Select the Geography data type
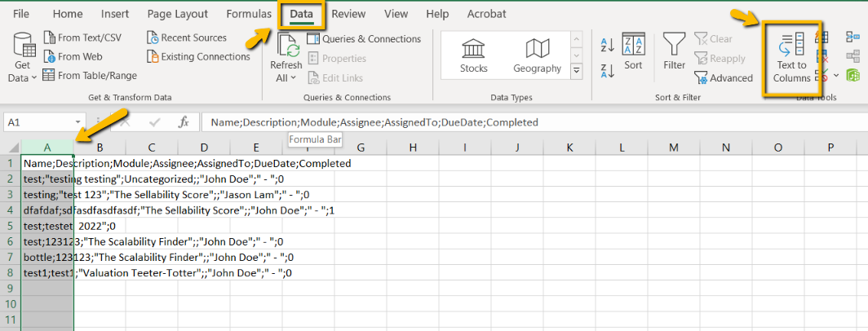 point(537,56)
